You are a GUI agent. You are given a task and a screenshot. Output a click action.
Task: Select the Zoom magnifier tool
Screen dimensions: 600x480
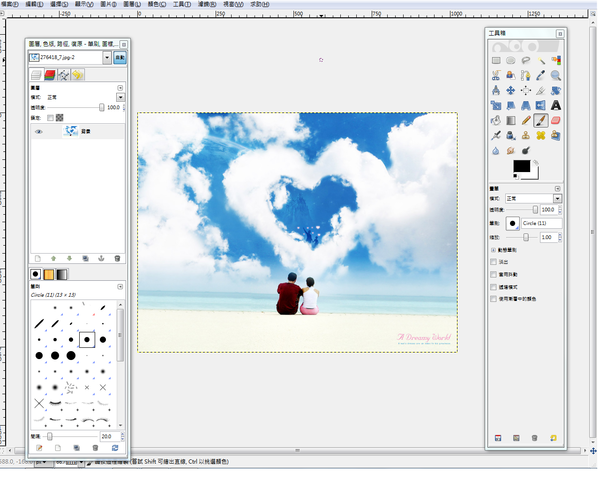coord(556,75)
